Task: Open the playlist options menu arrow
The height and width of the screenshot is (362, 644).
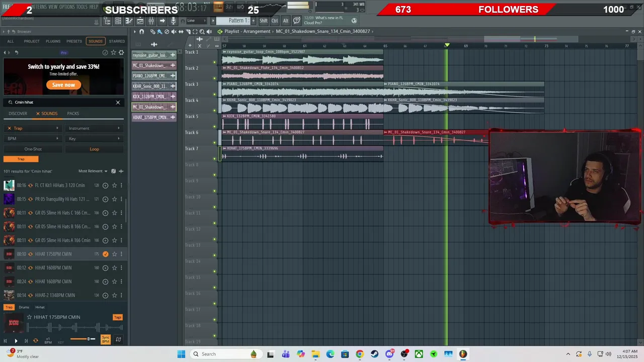Action: [135, 32]
